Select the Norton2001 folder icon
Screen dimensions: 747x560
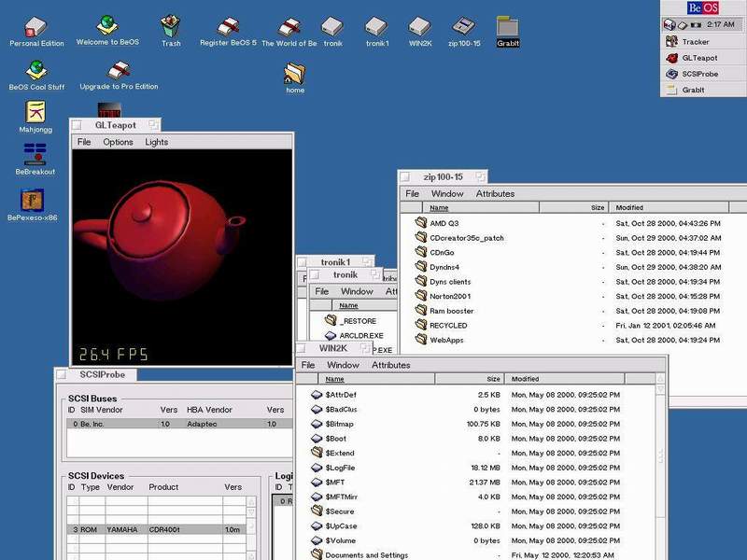click(421, 295)
